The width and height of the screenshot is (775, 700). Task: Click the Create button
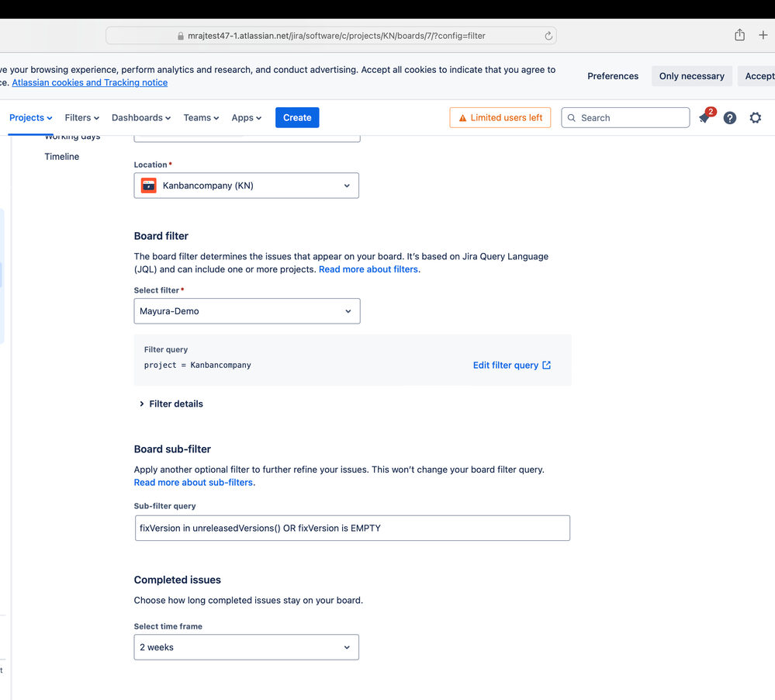pyautogui.click(x=297, y=118)
